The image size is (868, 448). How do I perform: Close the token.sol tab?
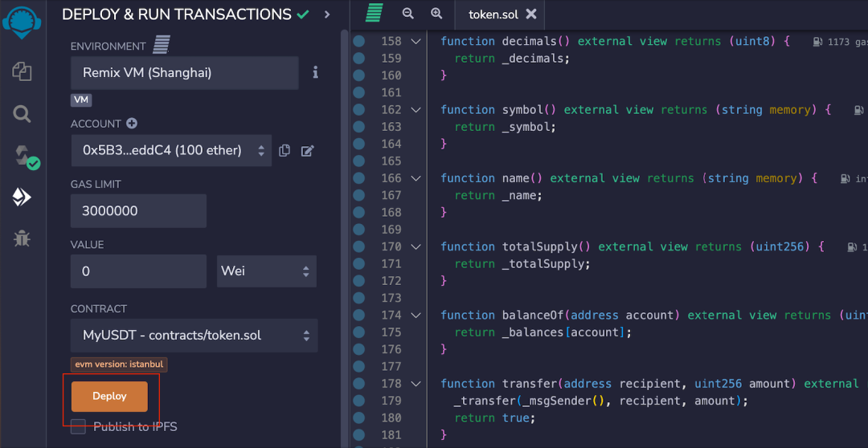(x=531, y=14)
